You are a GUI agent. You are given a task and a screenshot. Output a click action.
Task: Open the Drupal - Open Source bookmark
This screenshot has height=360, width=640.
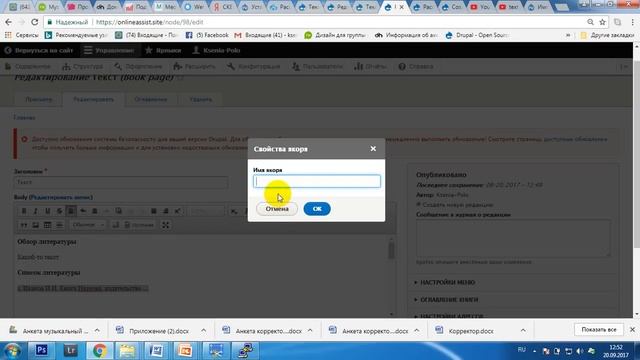tap(477, 35)
